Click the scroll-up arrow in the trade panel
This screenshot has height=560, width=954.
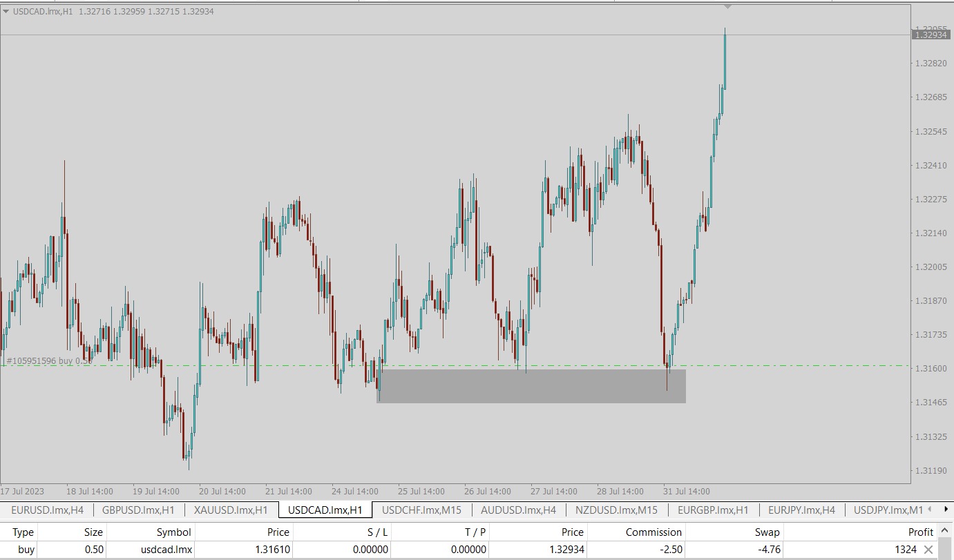[x=944, y=532]
